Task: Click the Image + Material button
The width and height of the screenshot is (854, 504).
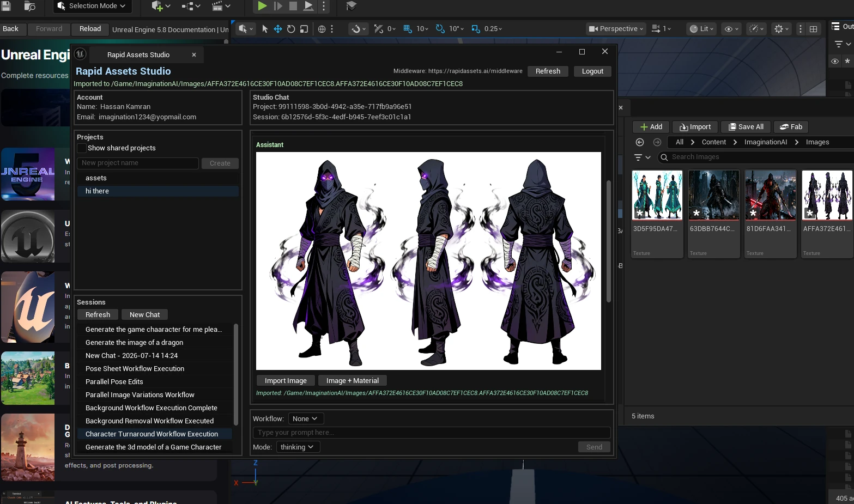Action: click(x=352, y=381)
